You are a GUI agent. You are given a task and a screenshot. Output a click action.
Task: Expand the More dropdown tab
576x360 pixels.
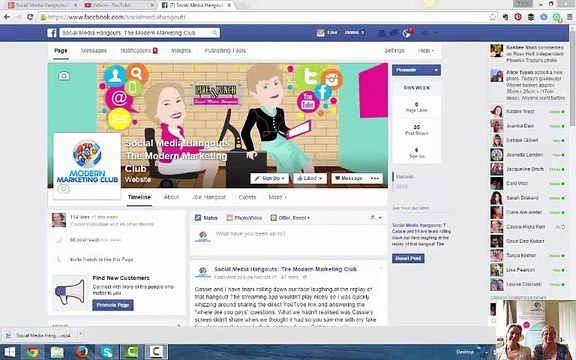pos(277,197)
